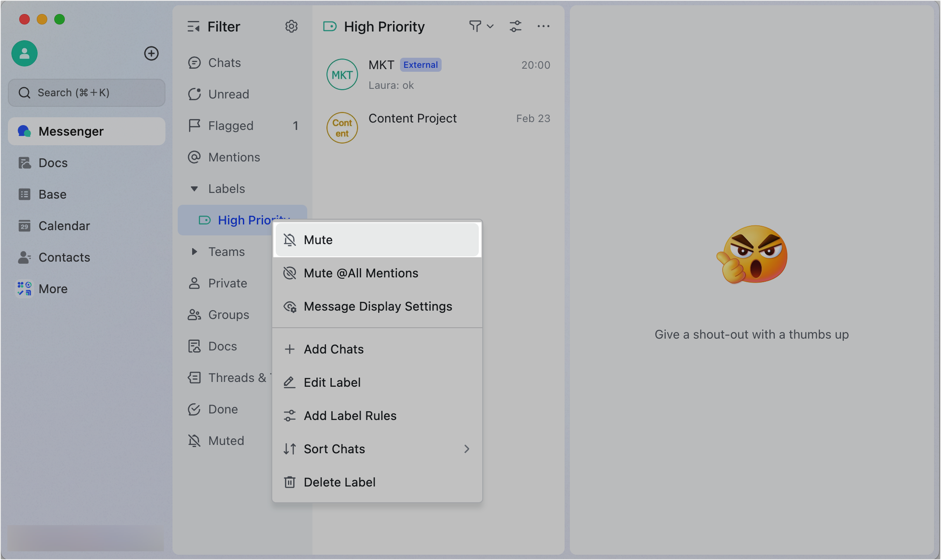The height and width of the screenshot is (560, 941).
Task: Click the profile avatar at top left
Action: [x=24, y=53]
